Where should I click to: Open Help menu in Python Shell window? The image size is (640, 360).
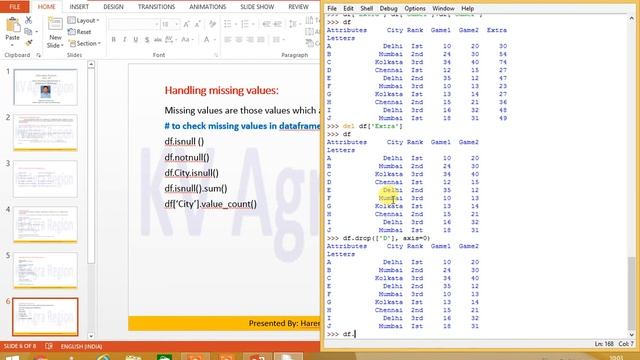click(x=467, y=8)
